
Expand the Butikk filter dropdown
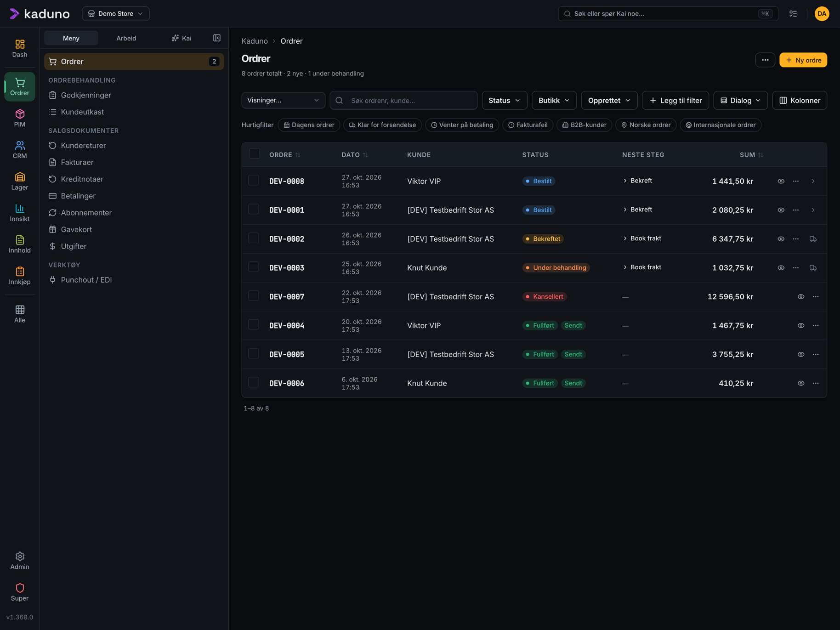click(554, 100)
